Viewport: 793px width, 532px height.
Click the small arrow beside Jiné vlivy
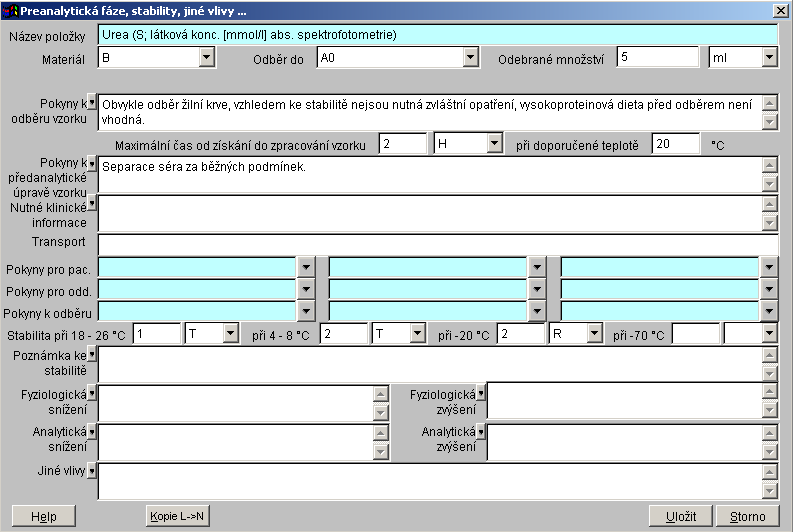[x=92, y=470]
